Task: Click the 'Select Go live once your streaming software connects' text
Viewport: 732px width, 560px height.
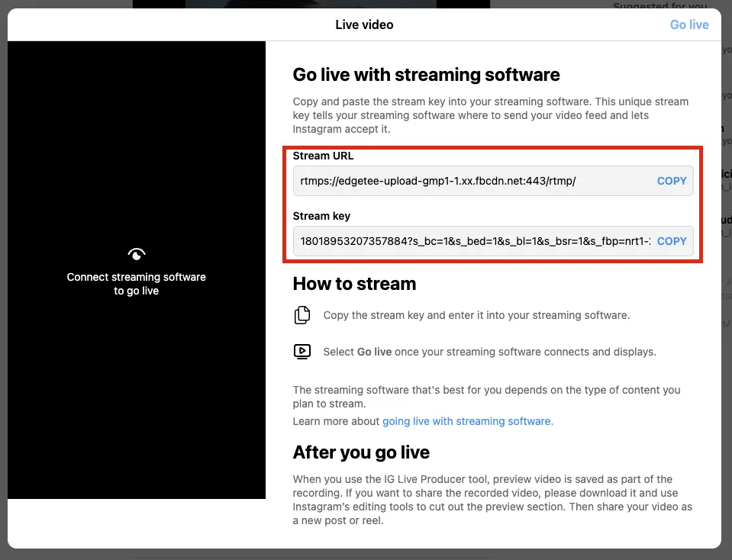Action: coord(490,352)
